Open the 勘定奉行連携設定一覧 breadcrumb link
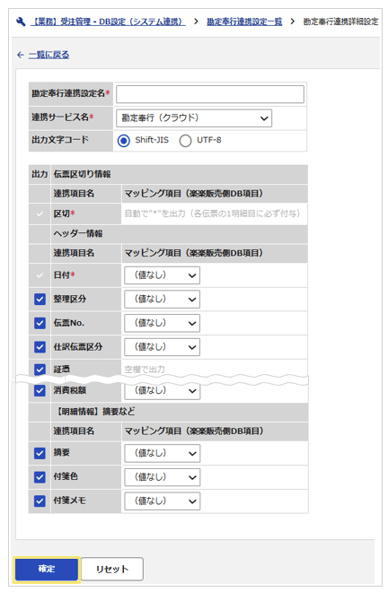388x592 pixels. 244,22
